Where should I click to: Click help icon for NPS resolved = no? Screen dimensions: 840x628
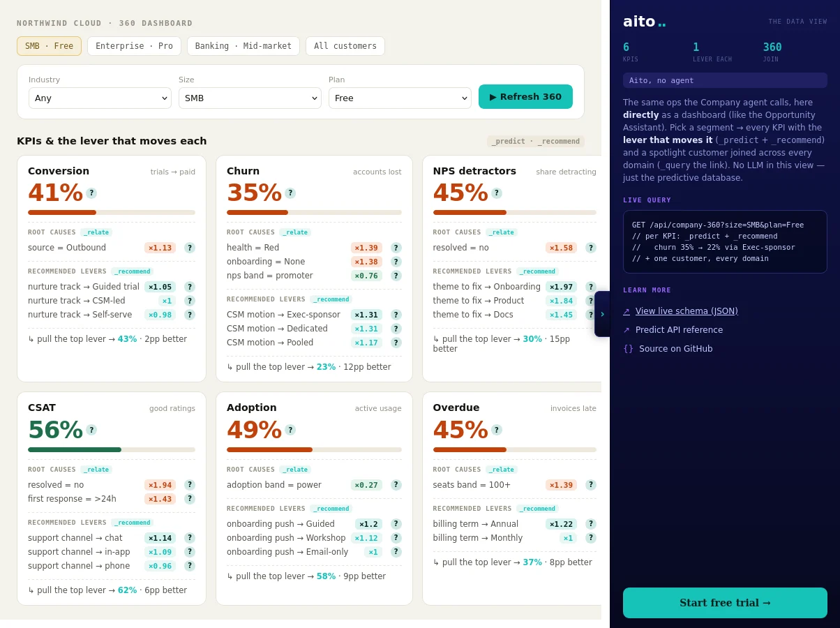(x=591, y=248)
